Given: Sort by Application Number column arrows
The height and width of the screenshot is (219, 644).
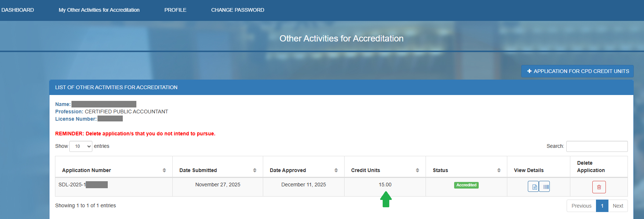Looking at the screenshot, I should point(164,170).
